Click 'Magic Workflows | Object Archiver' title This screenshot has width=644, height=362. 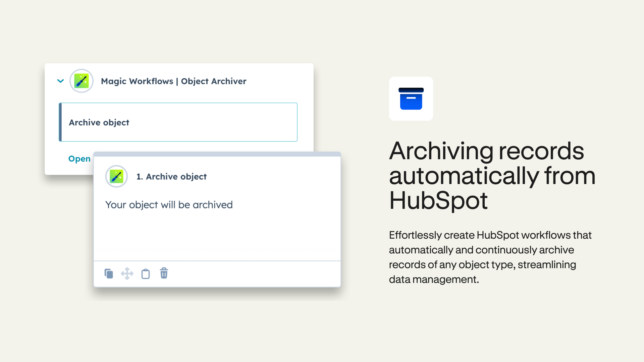coord(174,81)
